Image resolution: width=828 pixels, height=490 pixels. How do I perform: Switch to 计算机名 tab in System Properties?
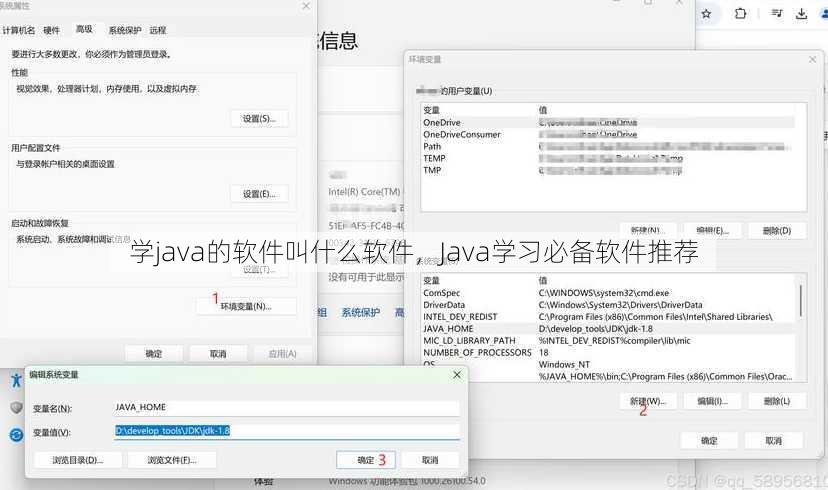click(x=18, y=30)
